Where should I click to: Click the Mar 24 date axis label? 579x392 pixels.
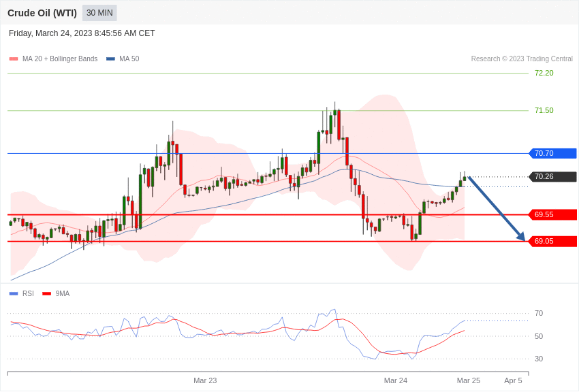tap(396, 380)
